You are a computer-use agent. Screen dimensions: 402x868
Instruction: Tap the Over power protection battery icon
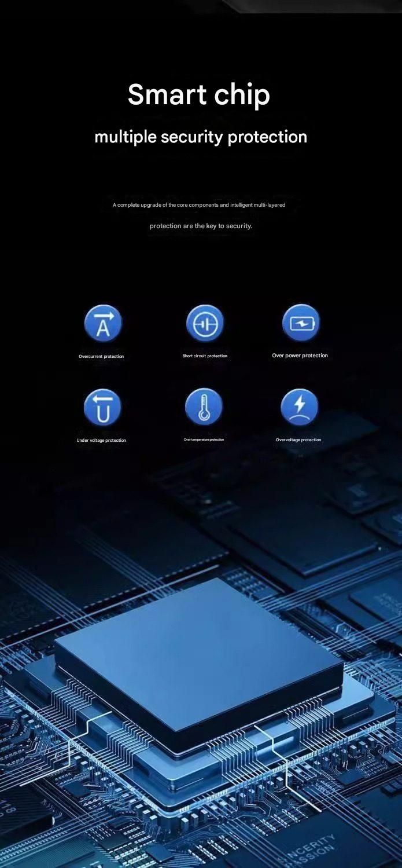pos(300,323)
